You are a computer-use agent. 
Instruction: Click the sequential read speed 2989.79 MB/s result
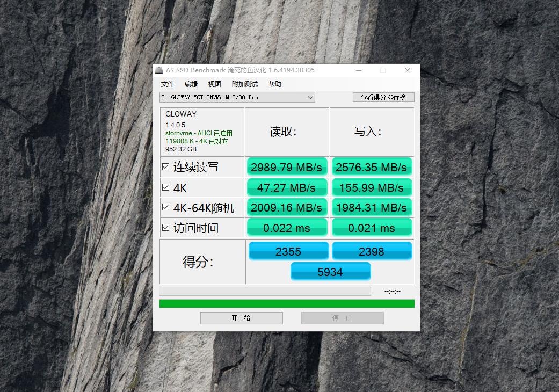click(287, 166)
